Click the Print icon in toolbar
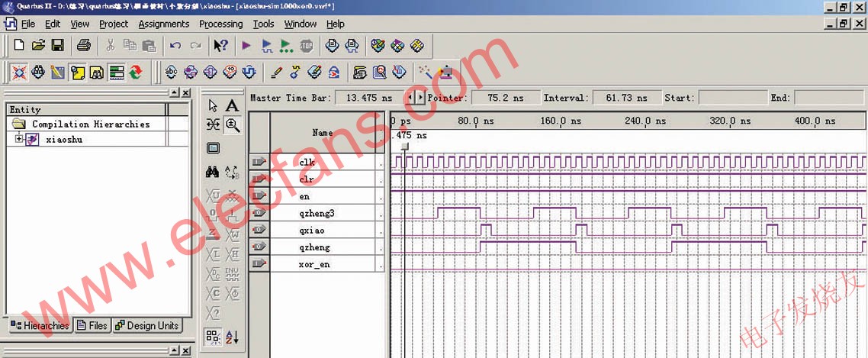The width and height of the screenshot is (868, 358). pos(84,46)
